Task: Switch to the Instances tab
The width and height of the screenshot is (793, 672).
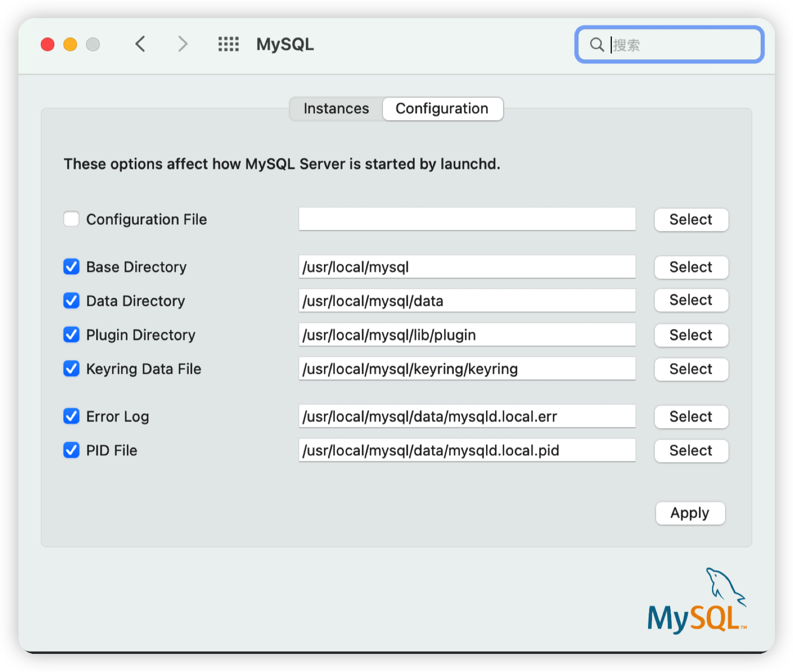Action: coord(336,109)
